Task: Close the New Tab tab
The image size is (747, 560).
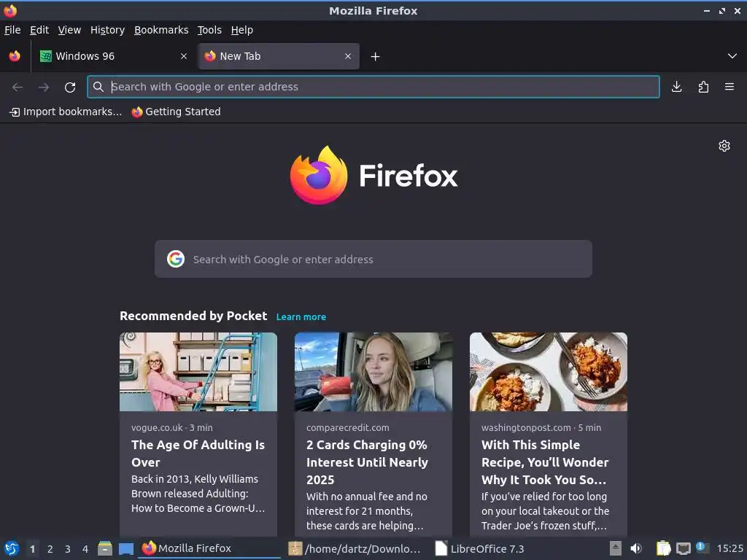Action: click(348, 56)
